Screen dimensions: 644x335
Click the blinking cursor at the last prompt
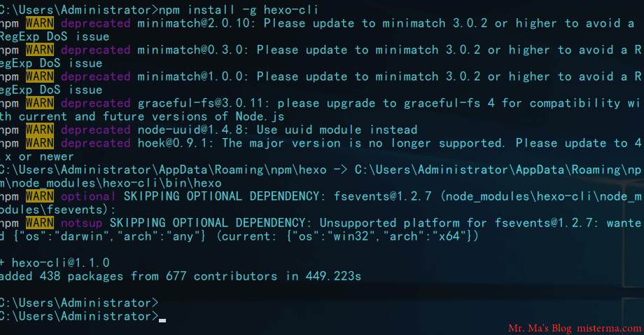pos(162,320)
